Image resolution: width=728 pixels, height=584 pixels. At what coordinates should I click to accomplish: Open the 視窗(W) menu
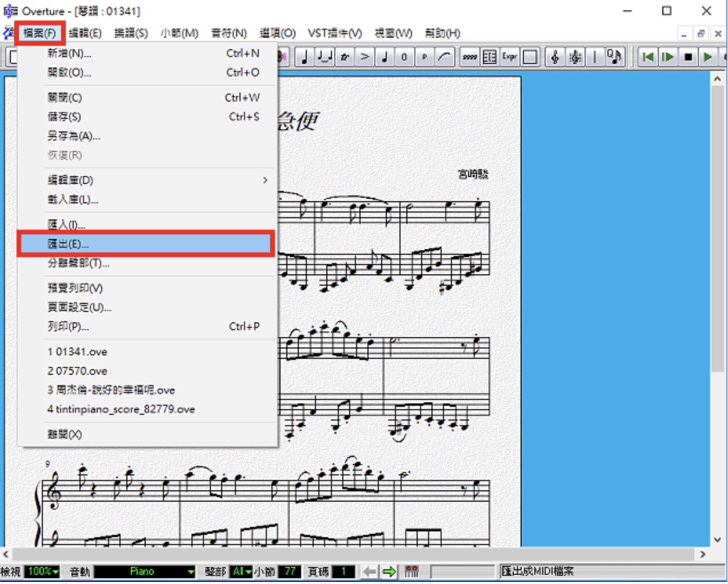click(x=393, y=33)
